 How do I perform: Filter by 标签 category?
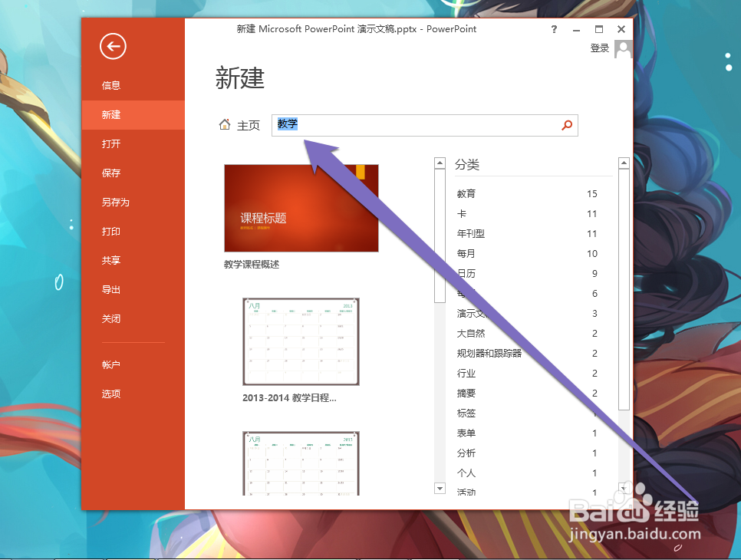click(527, 413)
